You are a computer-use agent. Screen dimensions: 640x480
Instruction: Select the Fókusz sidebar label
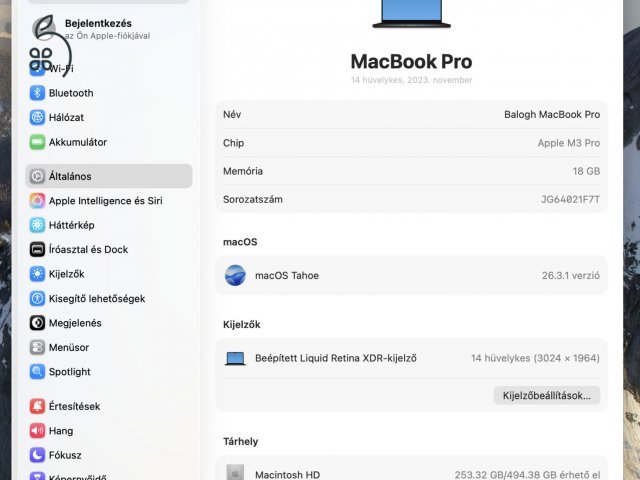[65, 455]
